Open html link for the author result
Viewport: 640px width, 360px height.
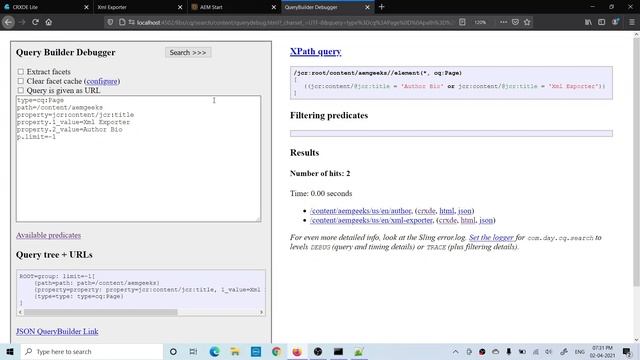447,211
